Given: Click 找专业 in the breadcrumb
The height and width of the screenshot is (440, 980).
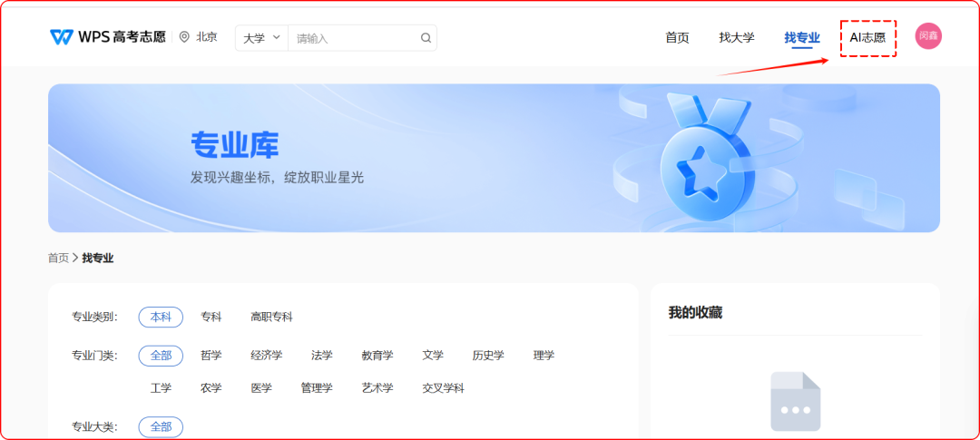Looking at the screenshot, I should point(98,258).
